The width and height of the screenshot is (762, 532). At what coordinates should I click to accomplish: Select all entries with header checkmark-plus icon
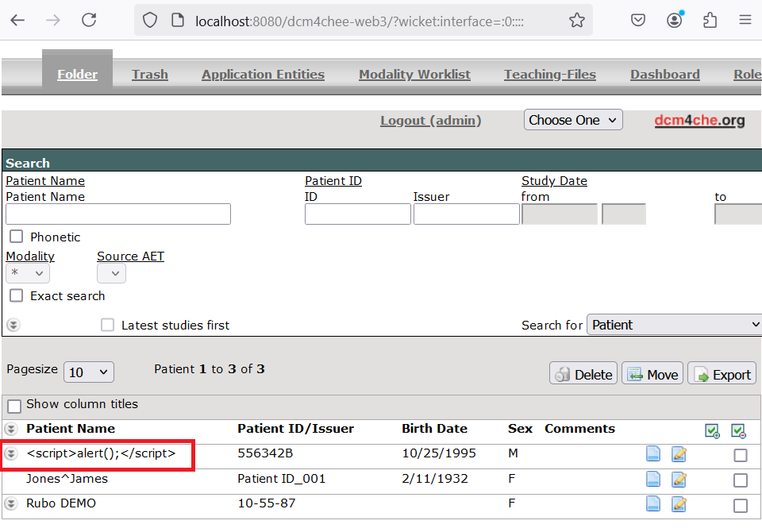coord(712,430)
